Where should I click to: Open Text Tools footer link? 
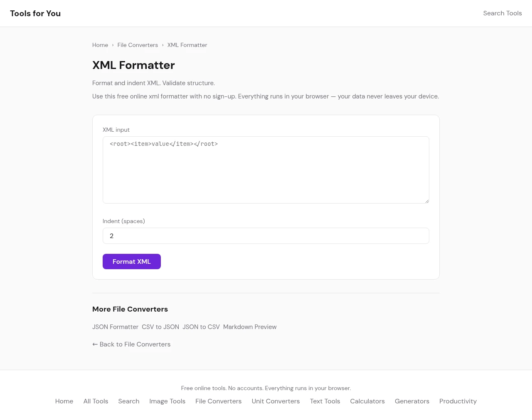325,401
